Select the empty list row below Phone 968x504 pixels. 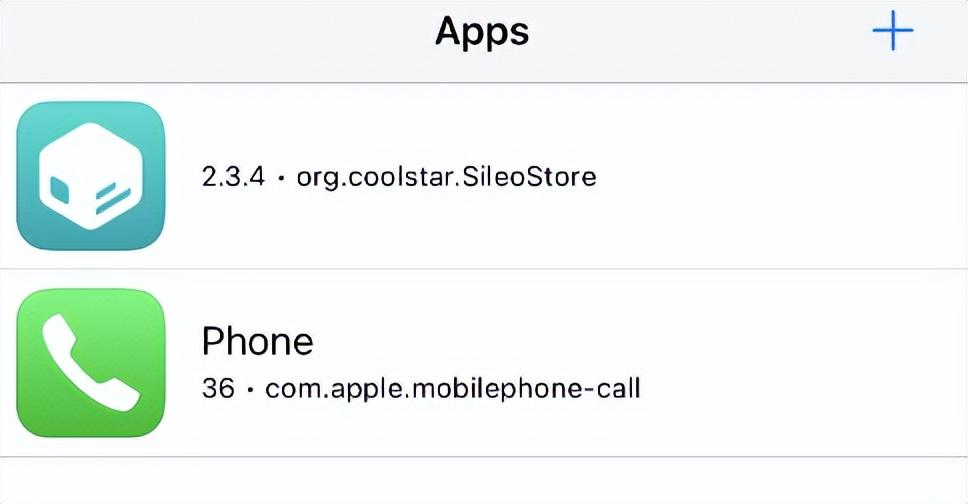click(x=484, y=481)
